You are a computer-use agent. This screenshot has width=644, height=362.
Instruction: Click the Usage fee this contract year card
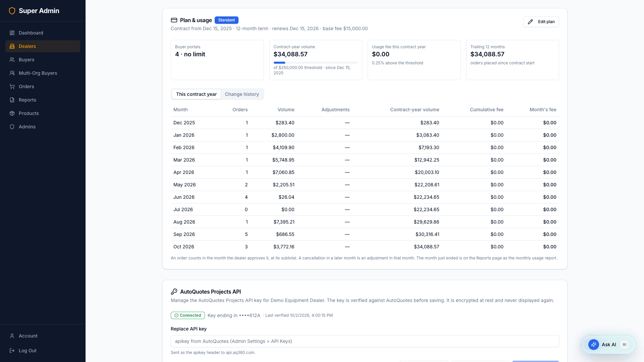(414, 60)
